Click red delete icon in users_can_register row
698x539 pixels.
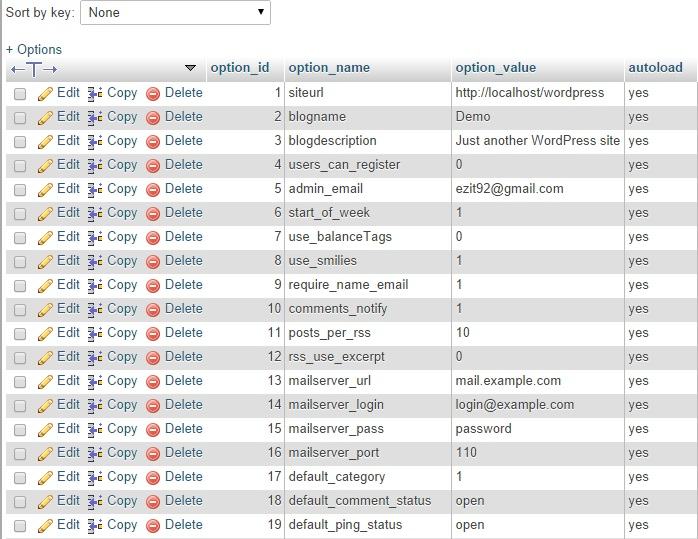(153, 166)
